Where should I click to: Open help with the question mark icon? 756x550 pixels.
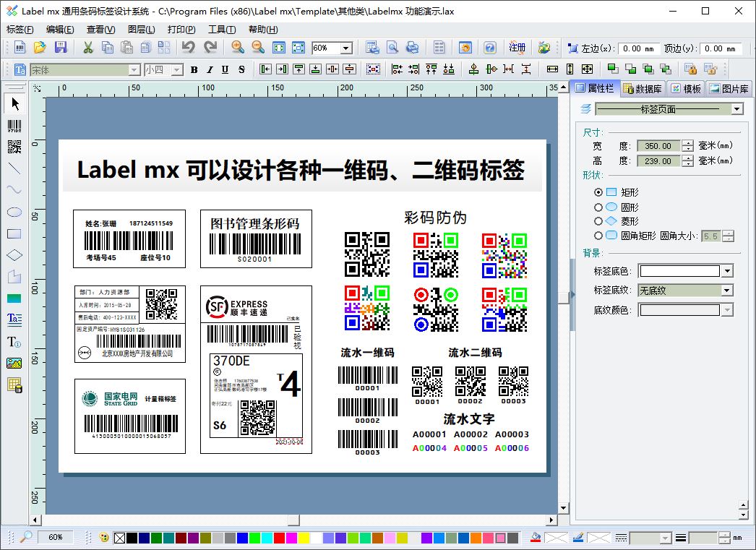(x=490, y=47)
